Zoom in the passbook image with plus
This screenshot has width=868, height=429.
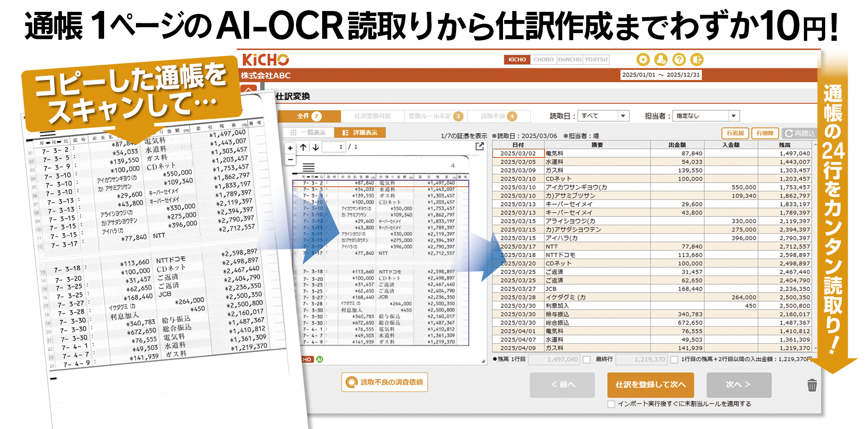click(x=290, y=148)
